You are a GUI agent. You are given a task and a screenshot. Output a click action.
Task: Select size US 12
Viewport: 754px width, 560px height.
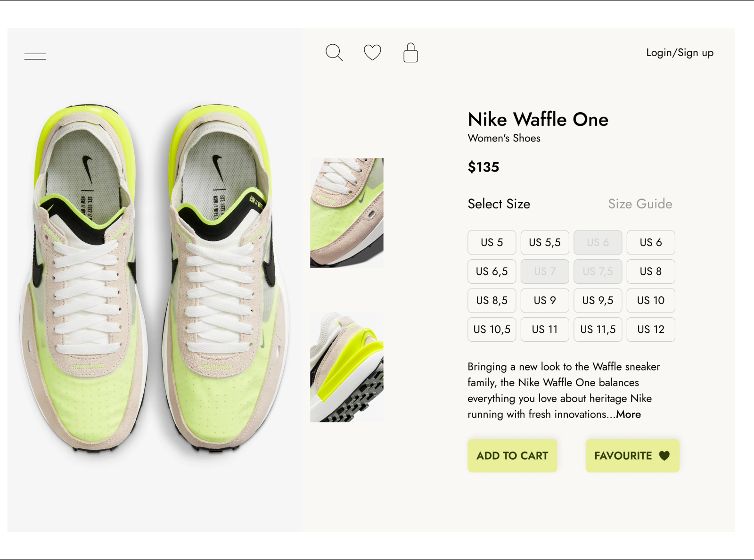coord(651,329)
